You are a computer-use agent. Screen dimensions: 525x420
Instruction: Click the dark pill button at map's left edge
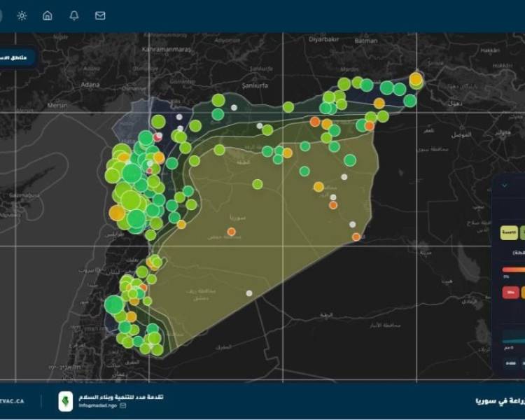[x=15, y=57]
